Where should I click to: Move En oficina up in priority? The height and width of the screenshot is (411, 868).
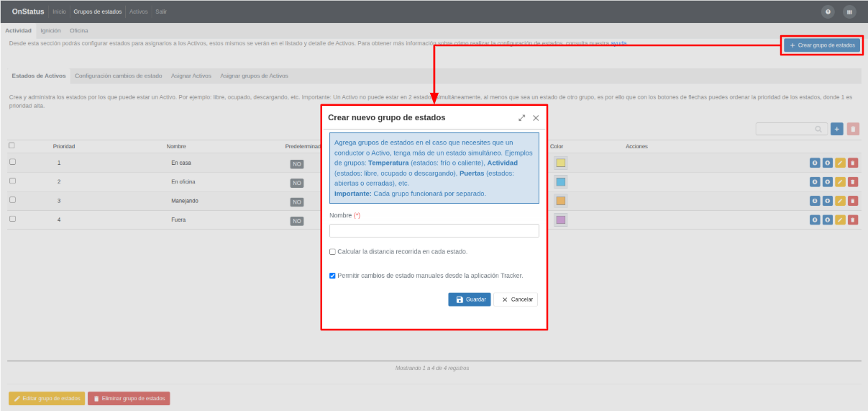[x=828, y=181]
